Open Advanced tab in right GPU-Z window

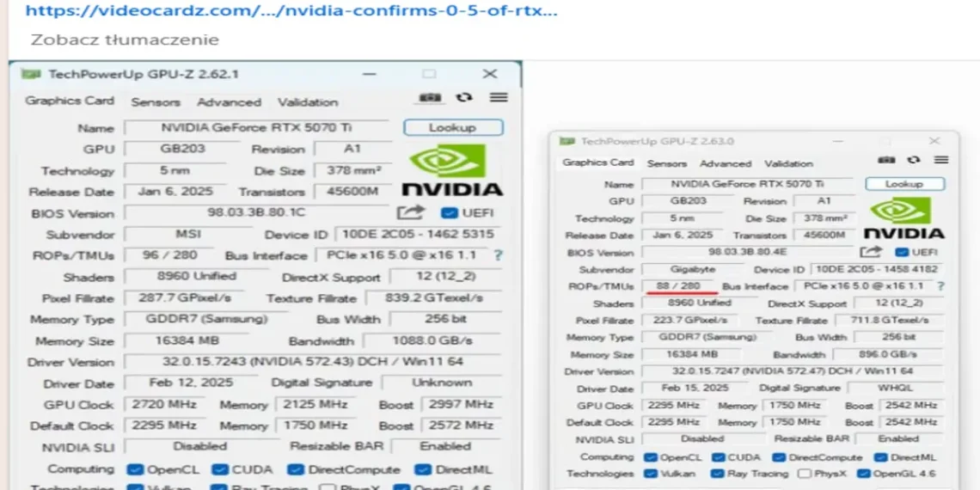tap(726, 163)
